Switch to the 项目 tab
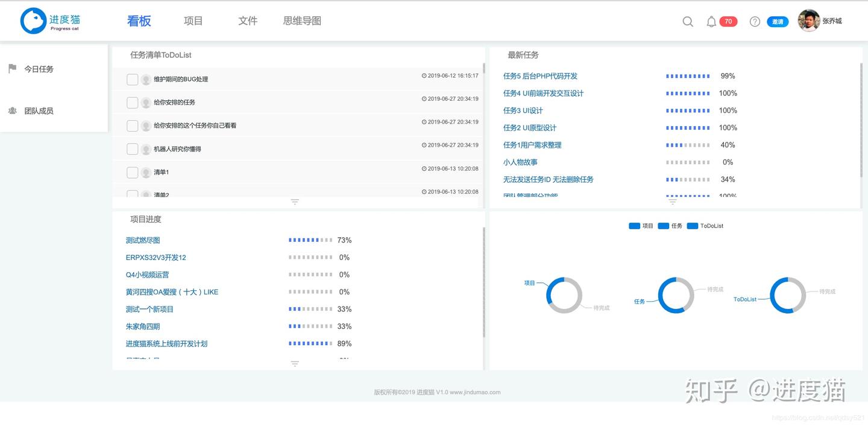The image size is (868, 426). (x=193, y=21)
